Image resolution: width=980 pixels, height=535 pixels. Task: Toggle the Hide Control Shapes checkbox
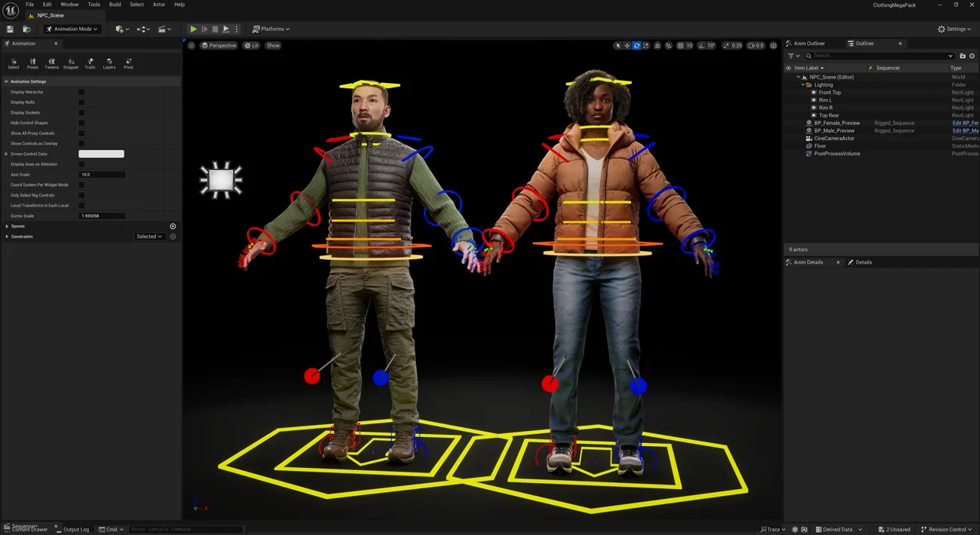81,123
